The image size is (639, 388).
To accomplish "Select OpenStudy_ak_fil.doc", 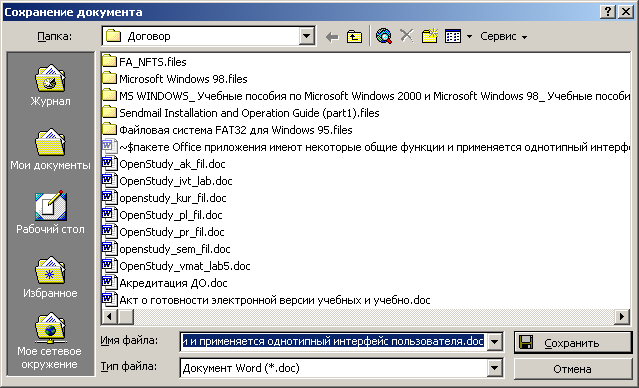I will 164,164.
